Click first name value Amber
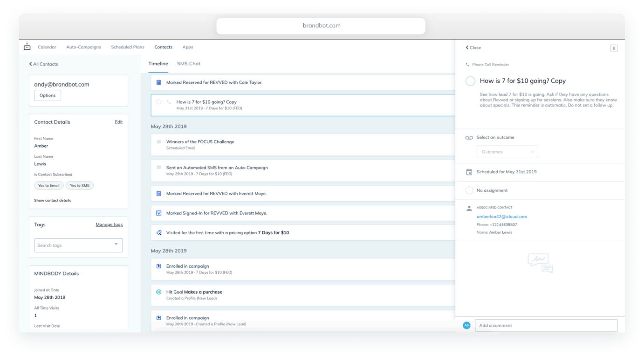 [x=41, y=146]
